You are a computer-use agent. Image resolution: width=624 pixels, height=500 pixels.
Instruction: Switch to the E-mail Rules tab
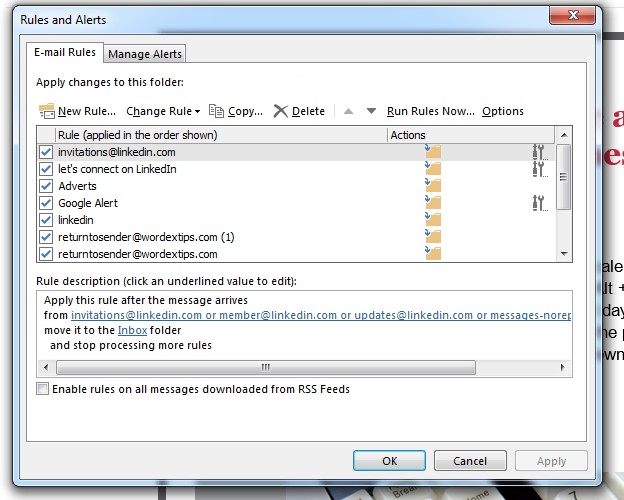click(x=65, y=53)
